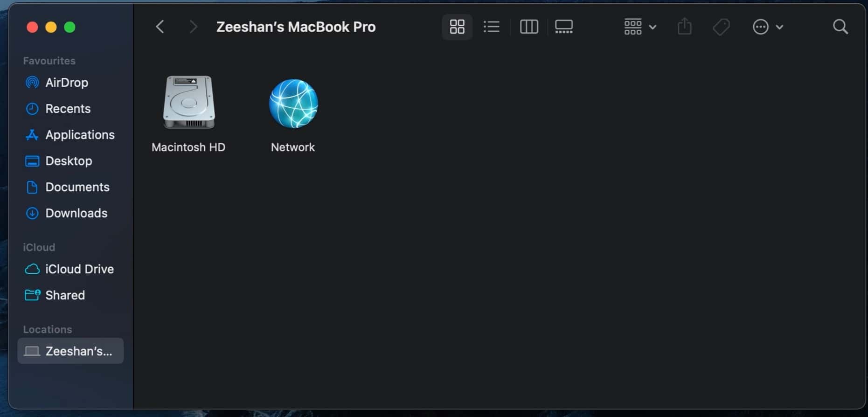Viewport: 868px width, 417px height.
Task: Open AirDrop in the sidebar
Action: point(70,83)
